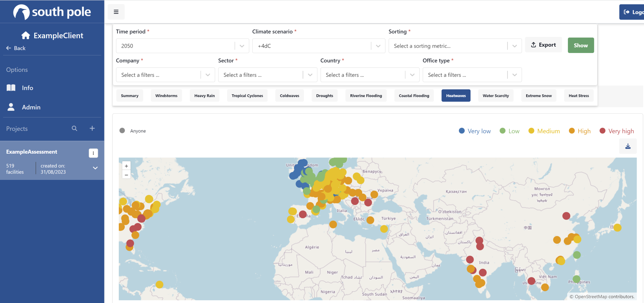The image size is (644, 303).
Task: Click the green Show button
Action: 581,45
